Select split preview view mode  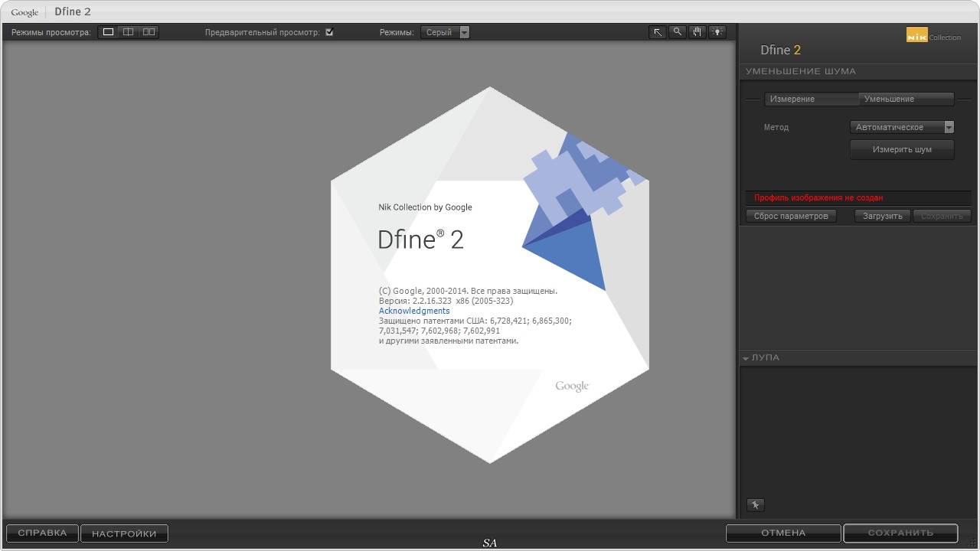tap(129, 32)
